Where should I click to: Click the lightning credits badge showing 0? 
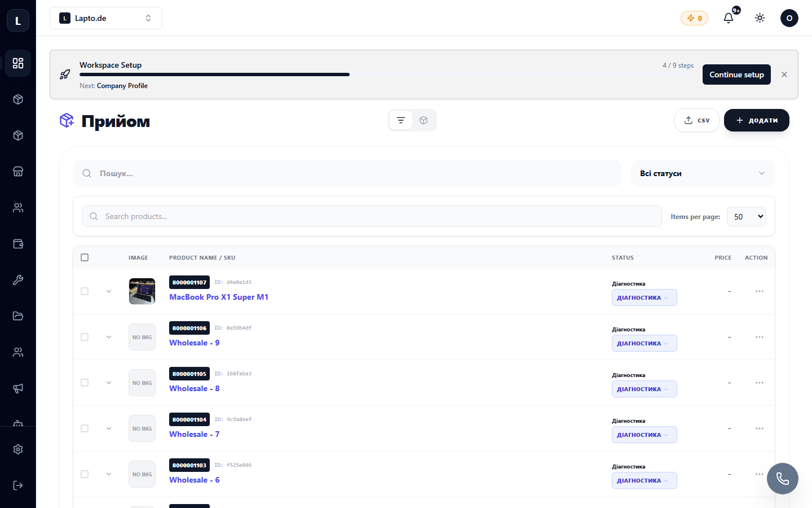tap(694, 18)
